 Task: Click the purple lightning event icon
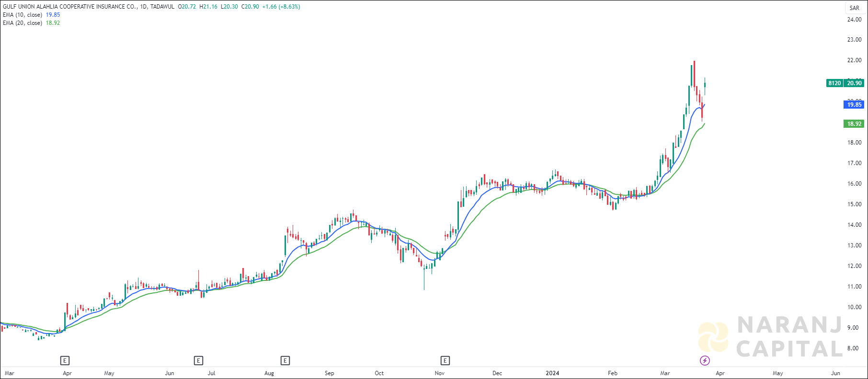705,360
